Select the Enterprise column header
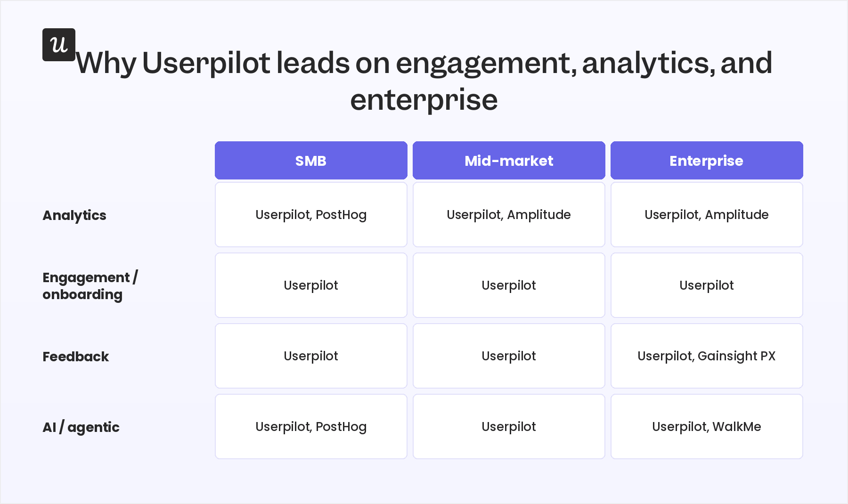 click(x=707, y=161)
